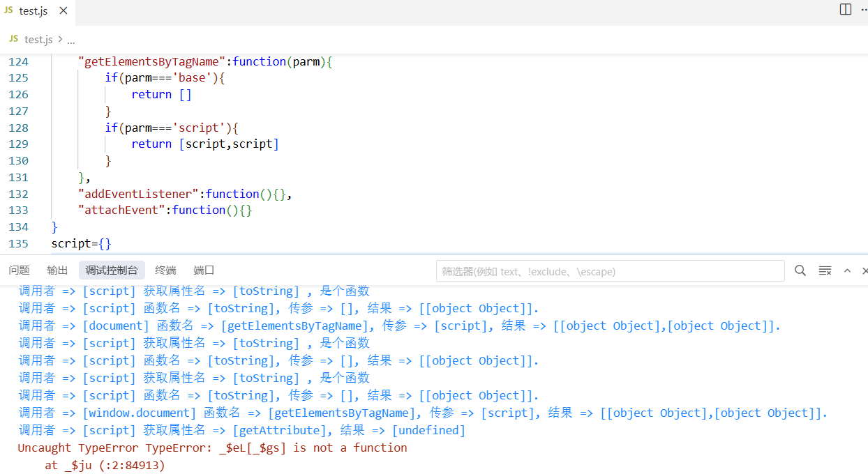Image resolution: width=868 pixels, height=474 pixels.
Task: Click the split editor icon
Action: pyautogui.click(x=845, y=10)
